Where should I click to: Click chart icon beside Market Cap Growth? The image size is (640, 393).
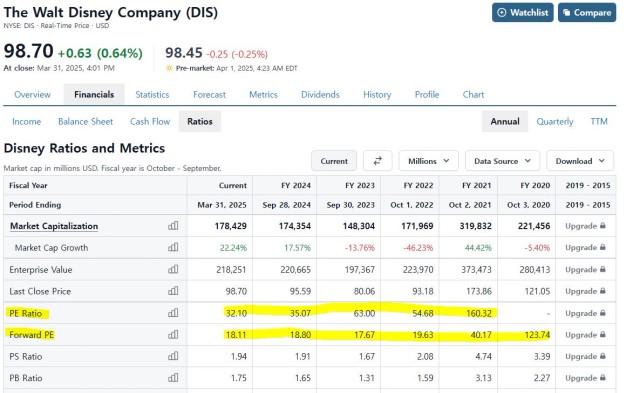pos(173,247)
